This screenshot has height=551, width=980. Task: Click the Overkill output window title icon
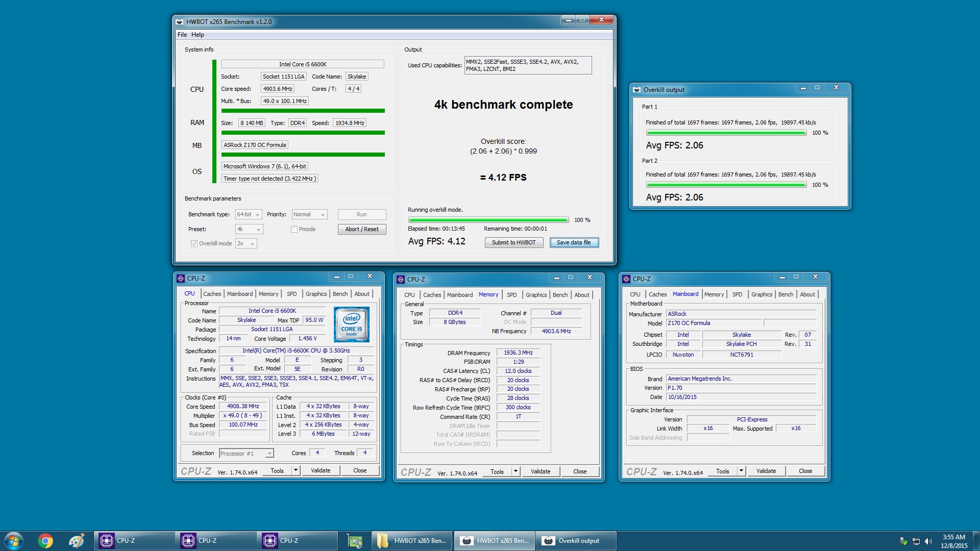[x=636, y=90]
